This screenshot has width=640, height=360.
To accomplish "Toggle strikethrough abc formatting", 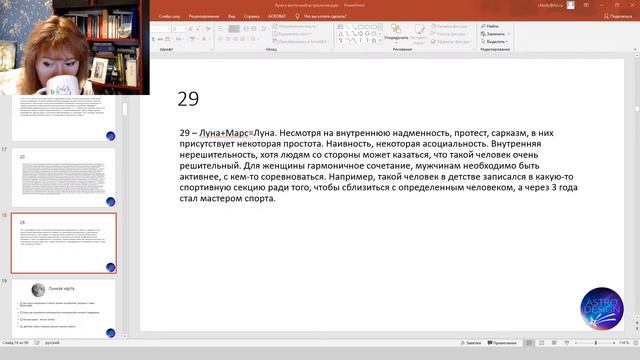I will [160, 39].
